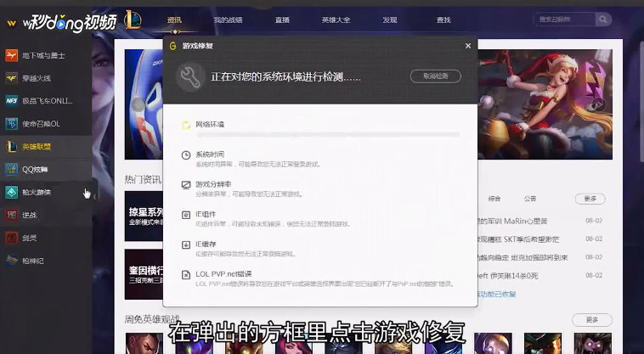Image resolution: width=644 pixels, height=354 pixels.
Task: Open 蛮囚横行 news thumbnail
Action: pyautogui.click(x=144, y=274)
